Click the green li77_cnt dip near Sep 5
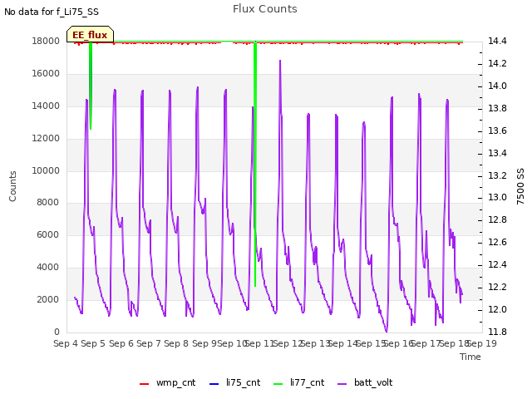This screenshot has width=532, height=399. coord(91,85)
